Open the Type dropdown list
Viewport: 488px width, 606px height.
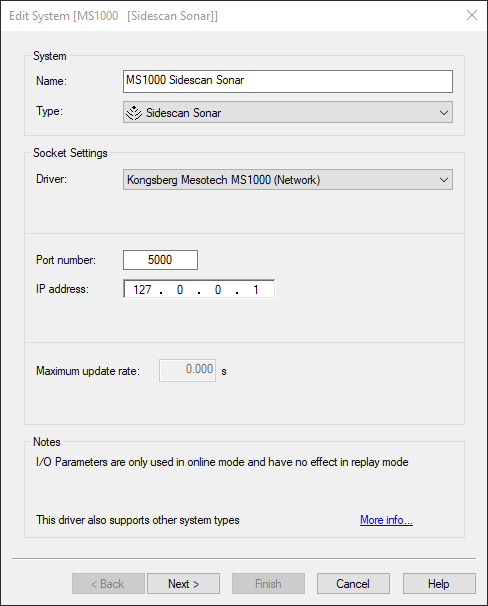(x=288, y=112)
